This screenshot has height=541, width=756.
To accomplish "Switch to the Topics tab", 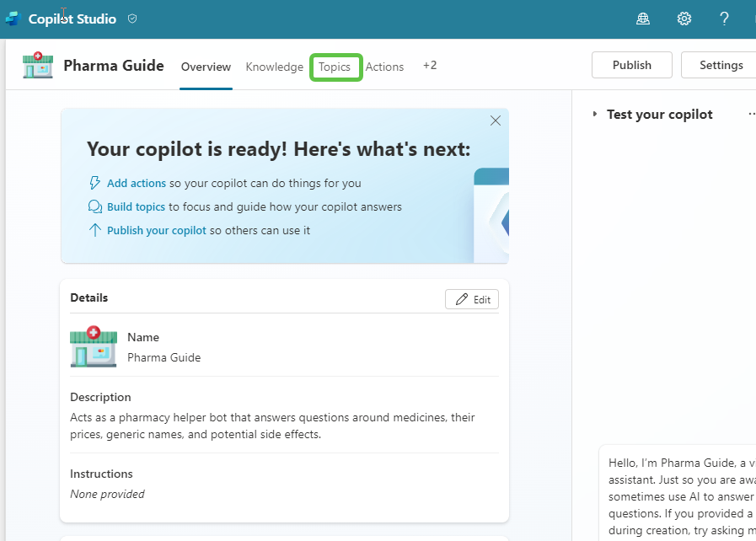I will coord(335,67).
